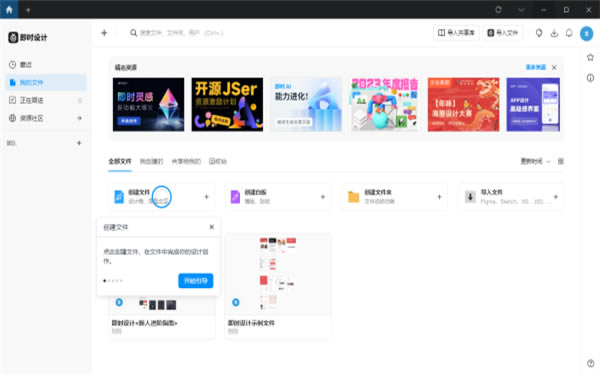Click the download icon in top toolbar

pyautogui.click(x=554, y=33)
